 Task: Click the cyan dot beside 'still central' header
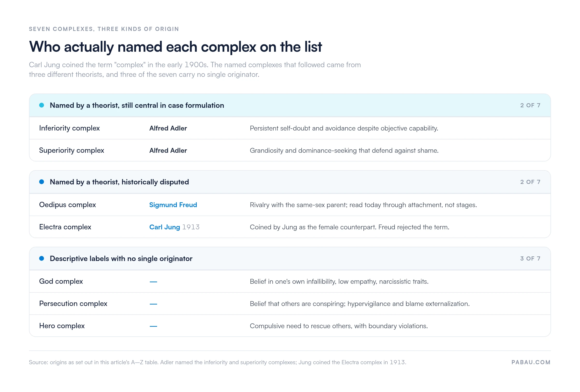tap(42, 105)
